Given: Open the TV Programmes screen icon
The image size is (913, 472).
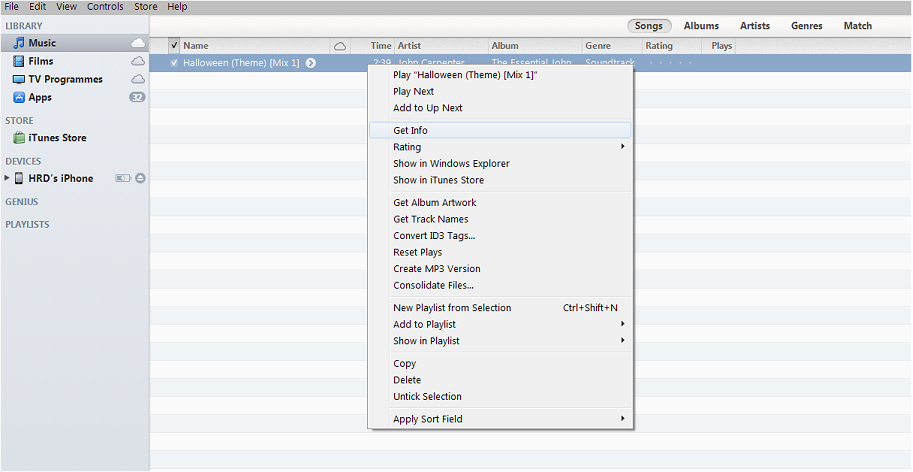Looking at the screenshot, I should pos(19,79).
